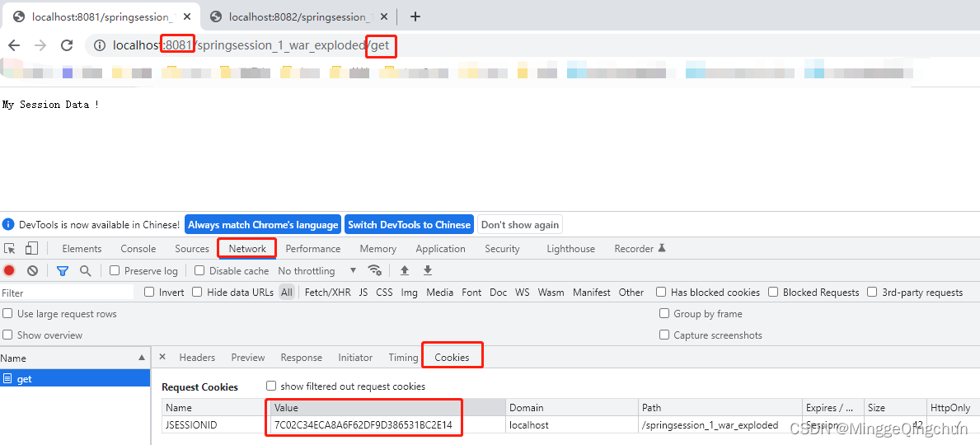This screenshot has height=445, width=980.
Task: Open a new browser tab with plus icon
Action: click(x=415, y=16)
